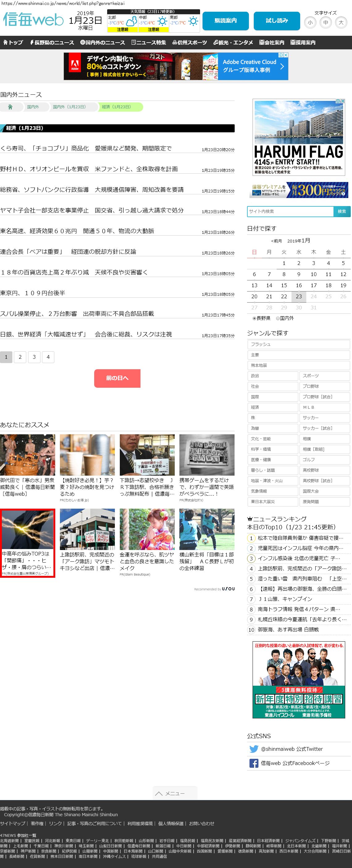Click the southern region sunny weather icon
The image size is (352, 868).
pyautogui.click(x=193, y=21)
